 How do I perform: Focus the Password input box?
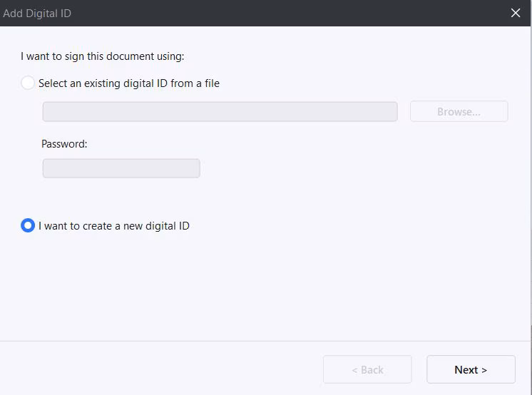121,168
